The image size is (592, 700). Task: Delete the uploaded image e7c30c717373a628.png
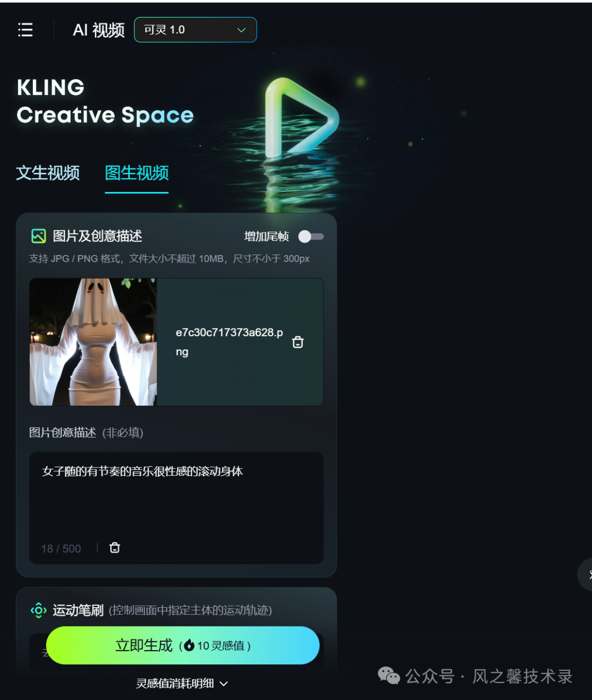click(x=298, y=342)
